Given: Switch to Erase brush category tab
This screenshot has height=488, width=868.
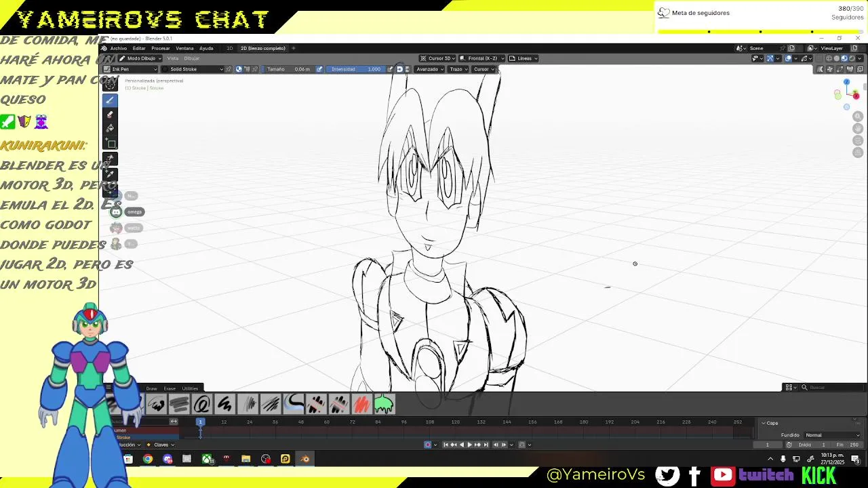Looking at the screenshot, I should point(170,388).
